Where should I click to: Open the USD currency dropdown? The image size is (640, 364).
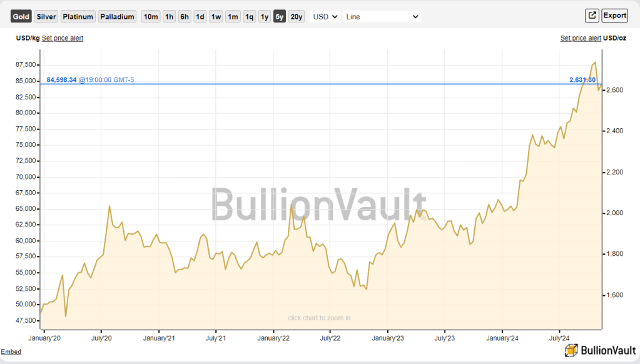(325, 17)
